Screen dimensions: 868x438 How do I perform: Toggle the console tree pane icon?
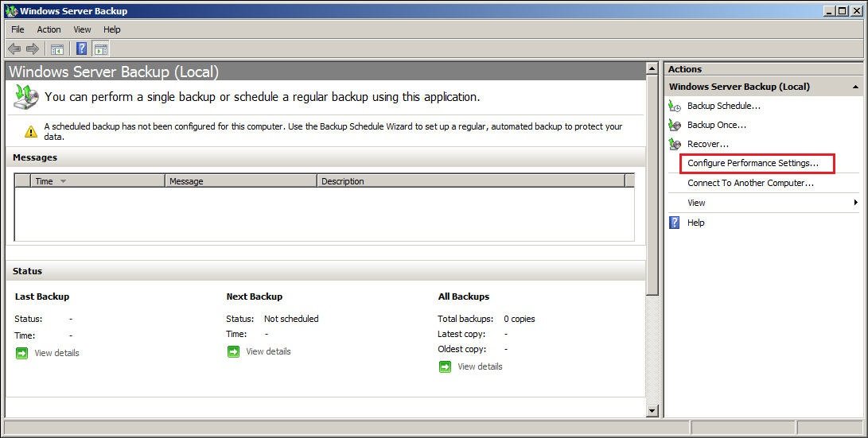57,49
